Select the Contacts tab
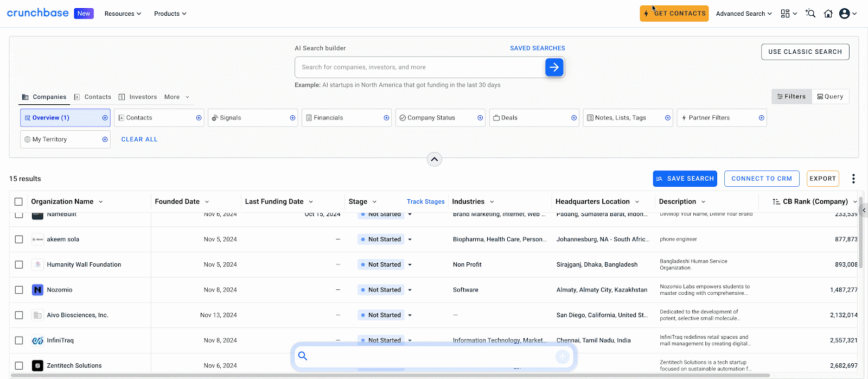This screenshot has width=868, height=379. click(x=92, y=97)
